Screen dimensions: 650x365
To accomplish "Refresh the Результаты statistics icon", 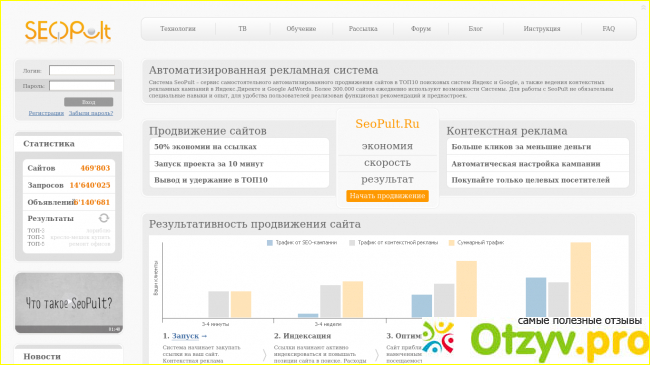I will [104, 218].
